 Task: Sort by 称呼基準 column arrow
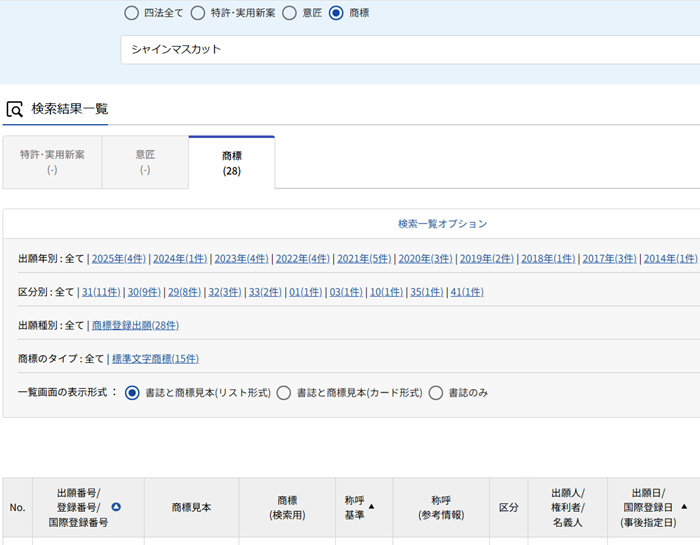tap(372, 507)
